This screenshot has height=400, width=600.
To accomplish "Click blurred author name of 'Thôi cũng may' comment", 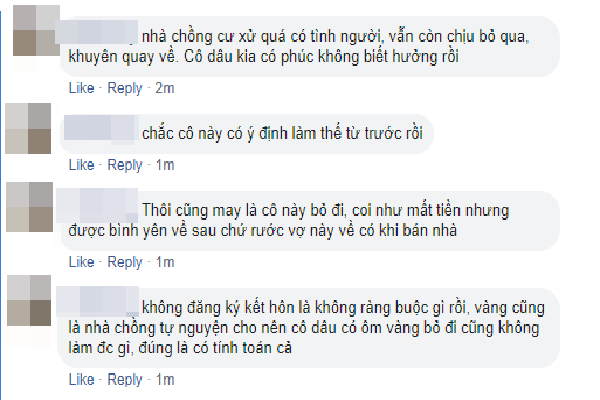I will point(97,206).
